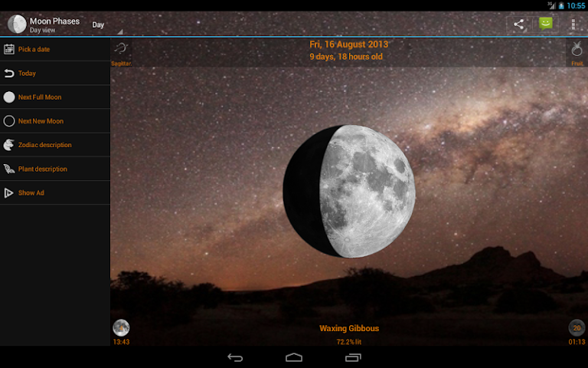Tap the green message smiley icon
588x368 pixels.
(546, 24)
